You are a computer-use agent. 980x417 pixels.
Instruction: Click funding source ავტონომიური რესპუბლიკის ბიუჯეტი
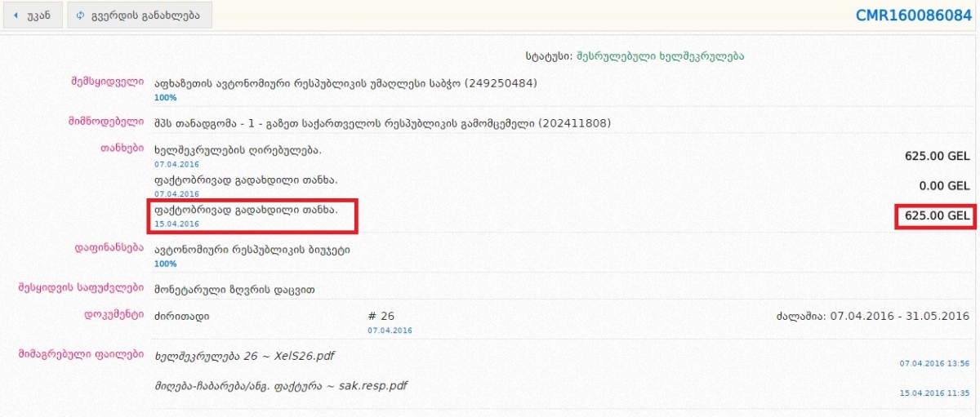(252, 250)
